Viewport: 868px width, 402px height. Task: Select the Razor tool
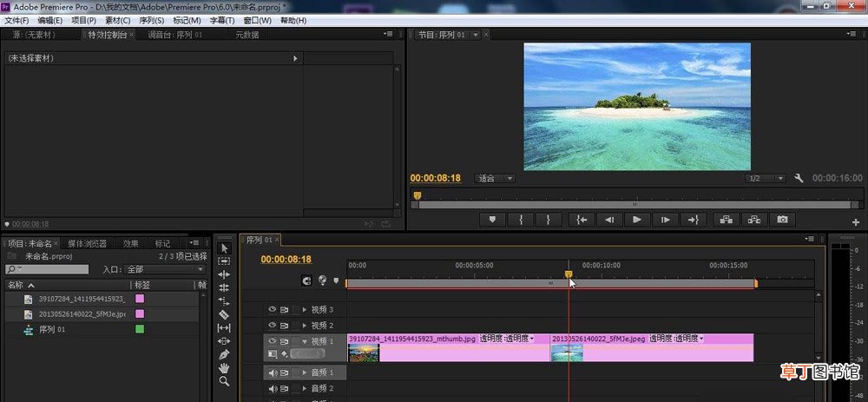(x=224, y=314)
